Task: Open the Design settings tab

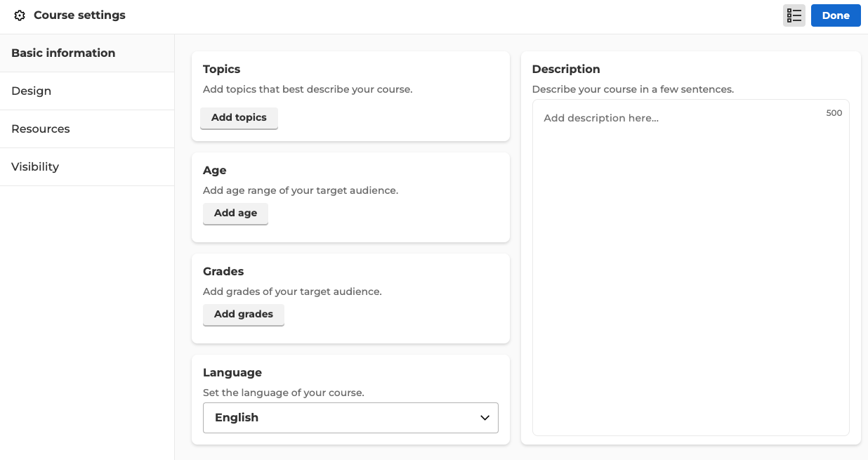Action: coord(32,91)
